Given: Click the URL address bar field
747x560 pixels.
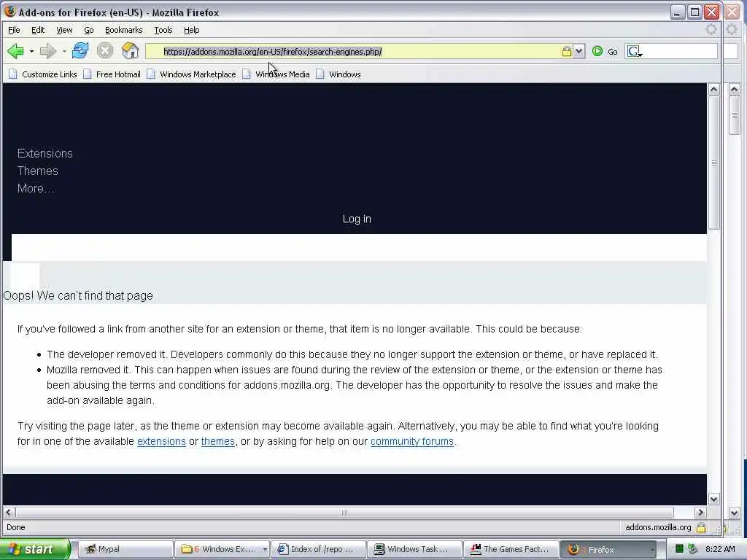Looking at the screenshot, I should tap(352, 52).
